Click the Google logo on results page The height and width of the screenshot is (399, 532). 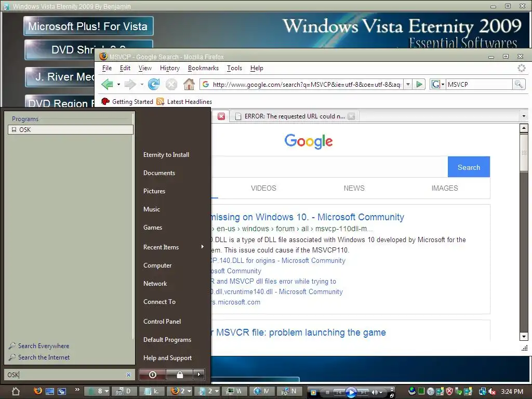(309, 141)
